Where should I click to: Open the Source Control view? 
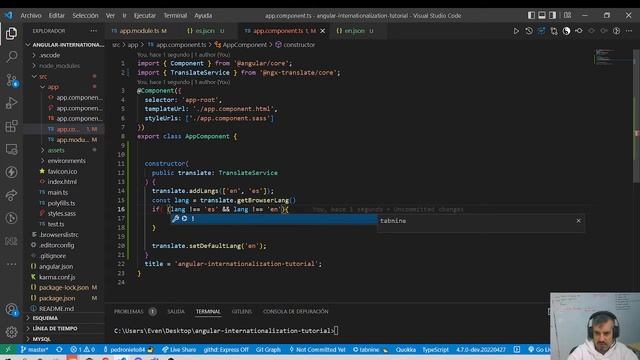(x=11, y=80)
